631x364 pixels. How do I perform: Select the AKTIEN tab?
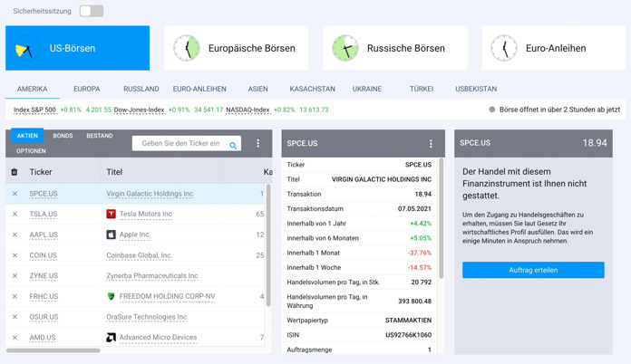(27, 136)
